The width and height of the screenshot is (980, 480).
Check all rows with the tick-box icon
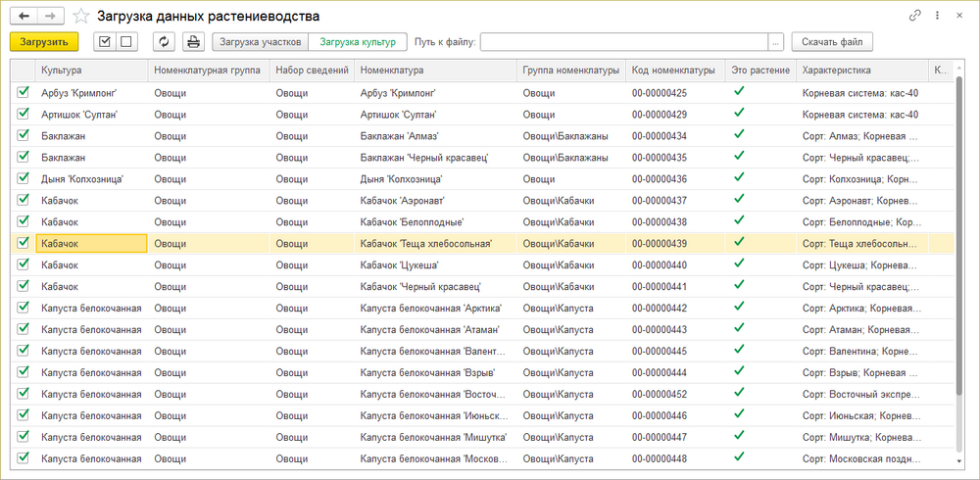pos(105,42)
